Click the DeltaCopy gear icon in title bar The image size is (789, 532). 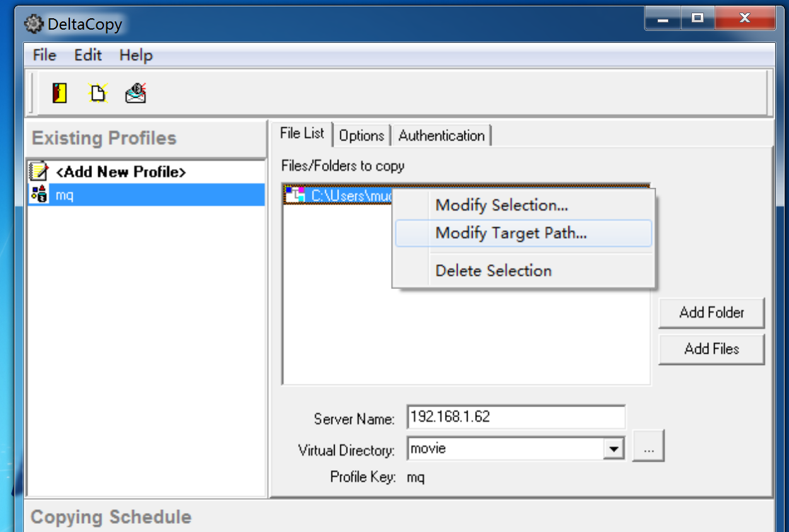pos(34,24)
